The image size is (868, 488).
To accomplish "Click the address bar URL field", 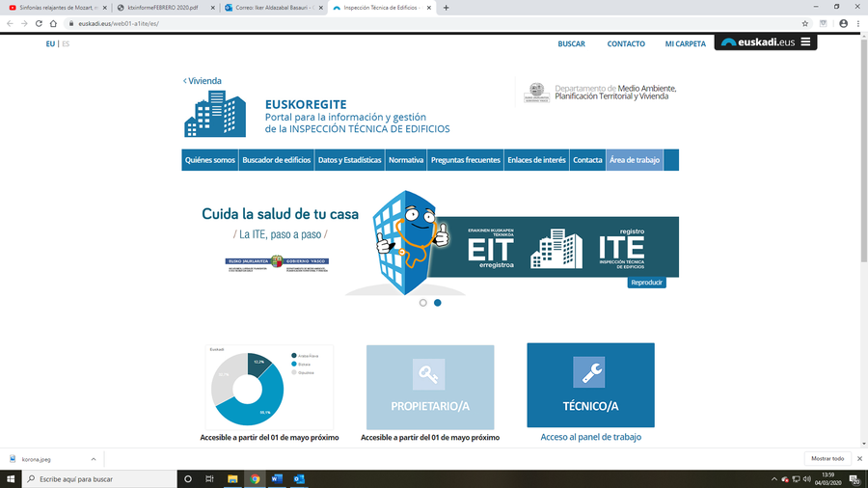I will pyautogui.click(x=432, y=24).
